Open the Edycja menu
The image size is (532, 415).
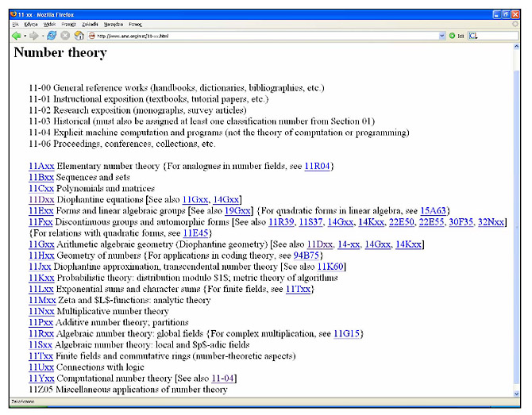(x=31, y=25)
